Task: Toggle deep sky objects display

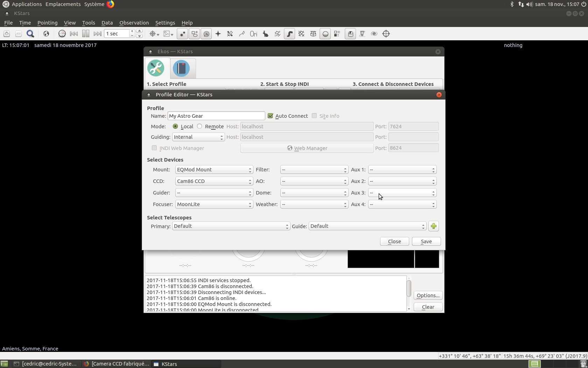Action: tap(194, 34)
